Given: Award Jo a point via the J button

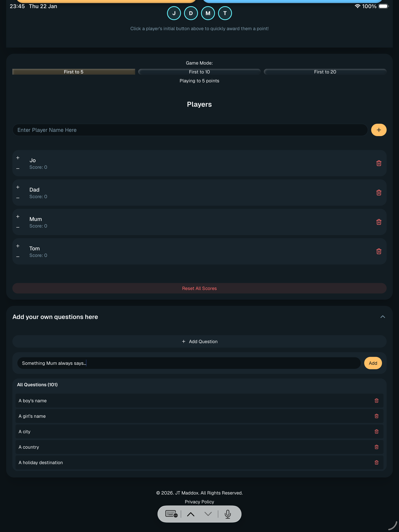Looking at the screenshot, I should [x=174, y=13].
